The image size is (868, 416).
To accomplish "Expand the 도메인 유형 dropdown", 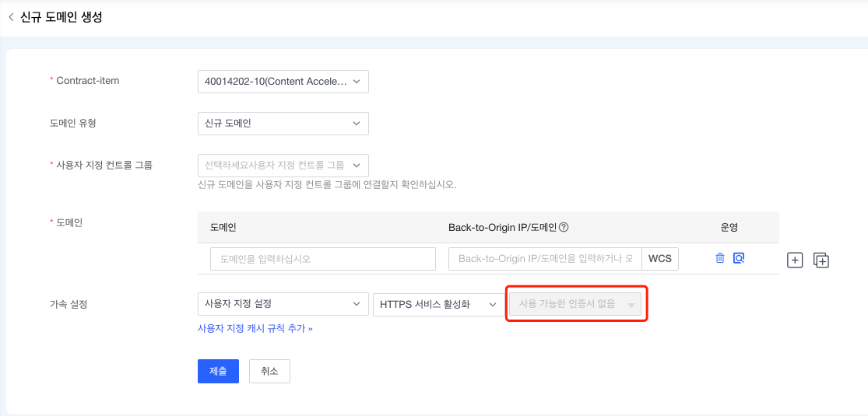I will [283, 124].
